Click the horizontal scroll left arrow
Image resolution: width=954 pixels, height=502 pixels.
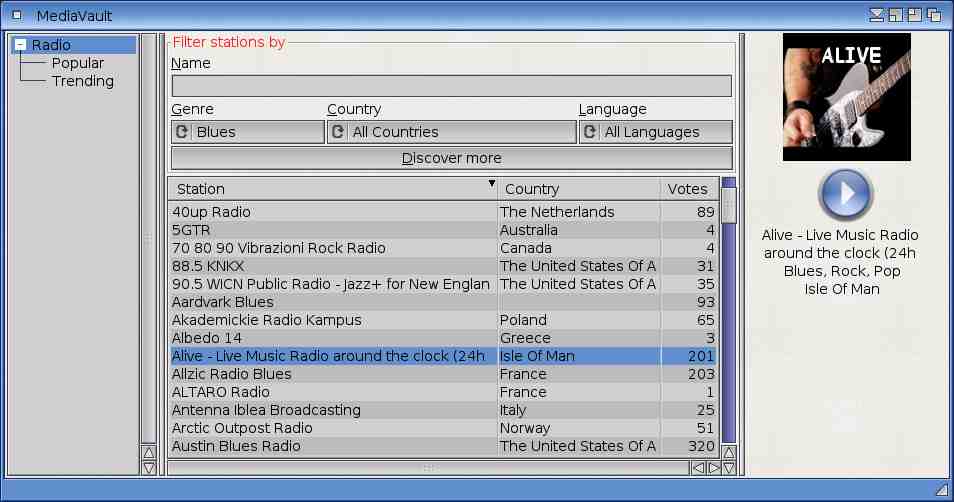(x=698, y=467)
